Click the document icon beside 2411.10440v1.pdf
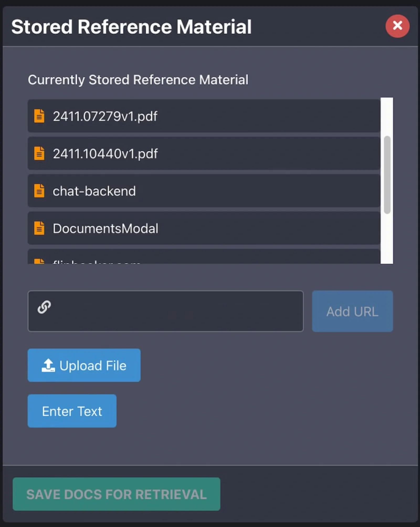The image size is (420, 527). pos(39,154)
